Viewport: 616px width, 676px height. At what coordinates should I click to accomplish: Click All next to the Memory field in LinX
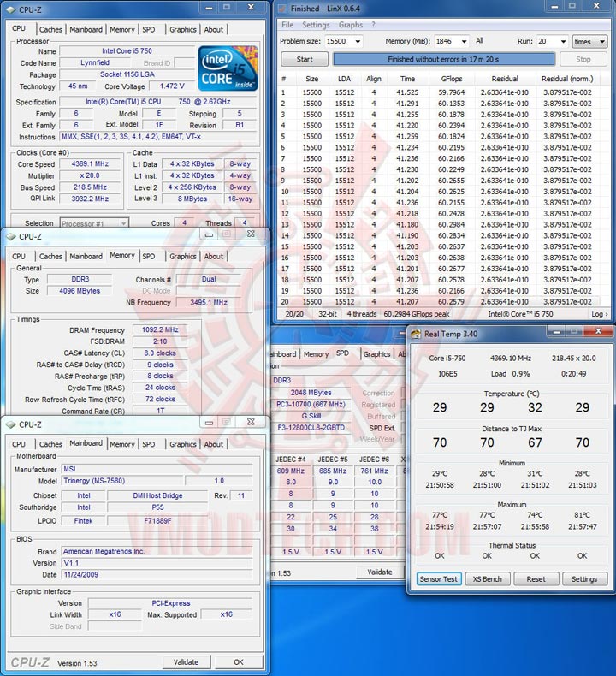479,40
